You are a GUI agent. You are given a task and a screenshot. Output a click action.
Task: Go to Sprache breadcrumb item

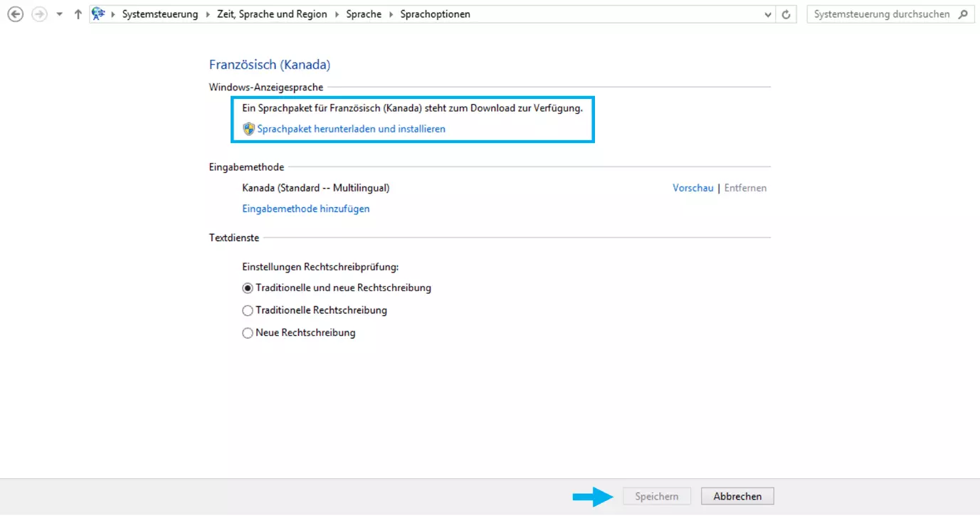(364, 14)
